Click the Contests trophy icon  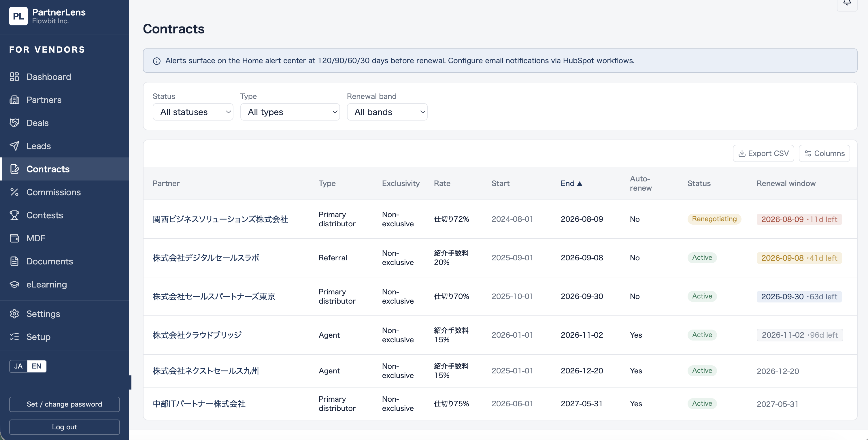tap(14, 215)
